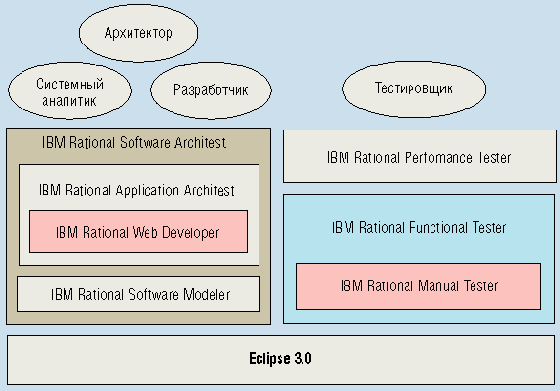Select IBM Rational Web Developer box

[x=138, y=232]
